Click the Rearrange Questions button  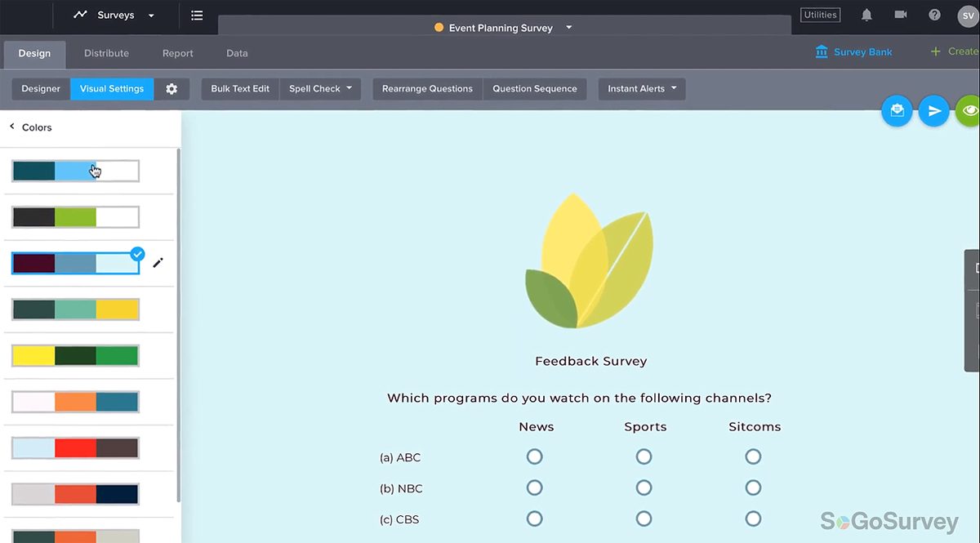click(426, 88)
